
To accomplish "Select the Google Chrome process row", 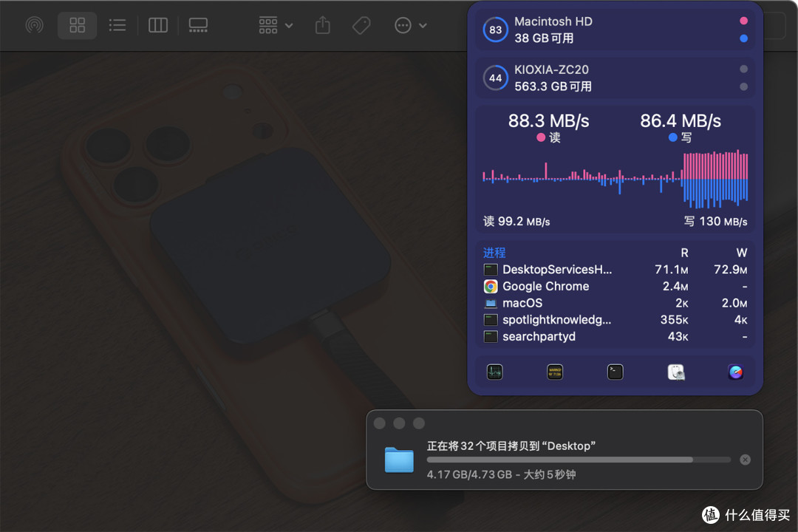I will coord(615,286).
